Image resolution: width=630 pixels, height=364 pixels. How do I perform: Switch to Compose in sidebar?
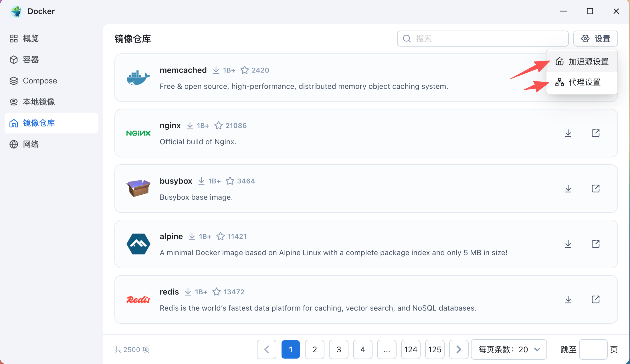pyautogui.click(x=40, y=81)
